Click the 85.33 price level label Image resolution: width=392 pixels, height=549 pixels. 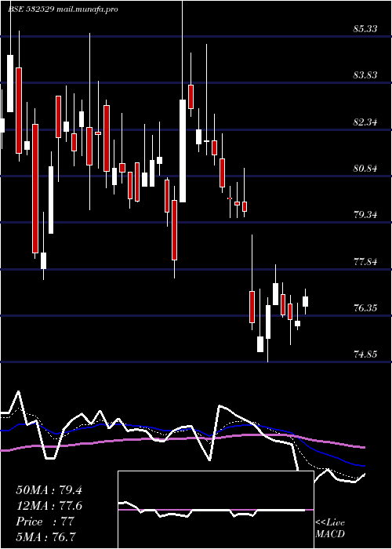point(365,28)
